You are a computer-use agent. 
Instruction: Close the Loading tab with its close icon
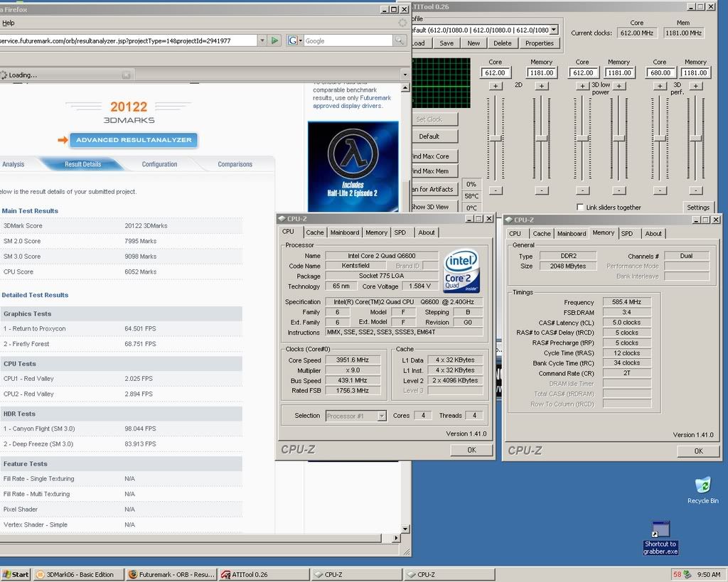[126, 75]
